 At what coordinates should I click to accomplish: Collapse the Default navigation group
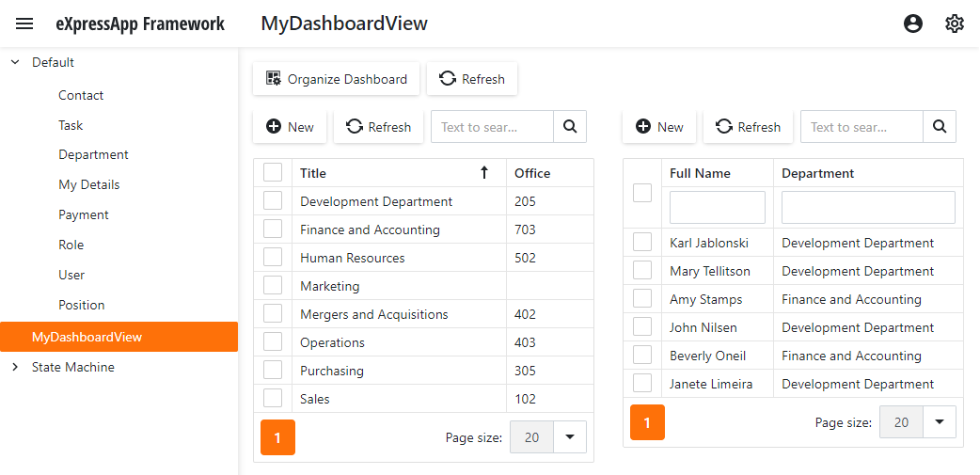16,62
